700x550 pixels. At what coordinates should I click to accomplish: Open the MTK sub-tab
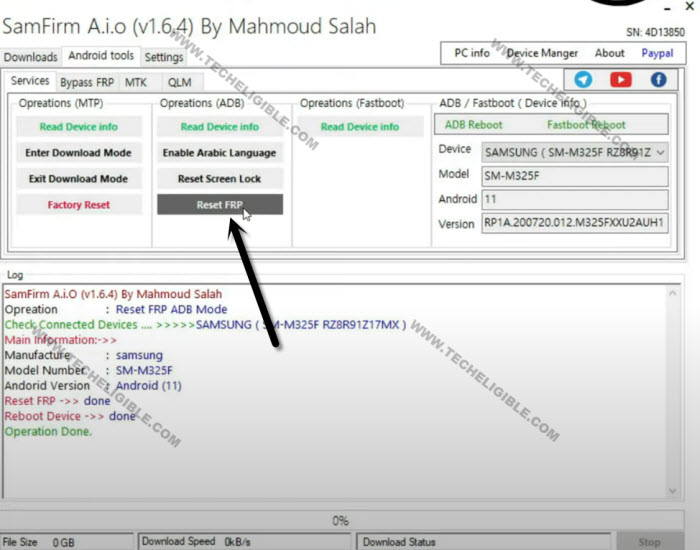[x=136, y=83]
